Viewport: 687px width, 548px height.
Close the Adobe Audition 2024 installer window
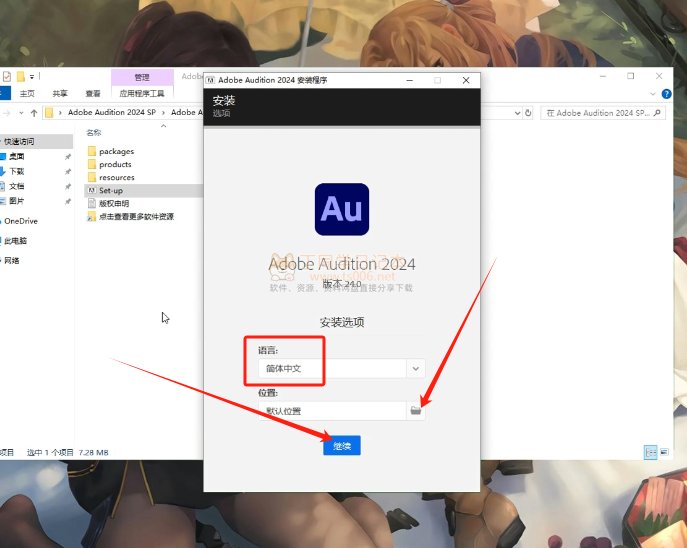(x=466, y=80)
